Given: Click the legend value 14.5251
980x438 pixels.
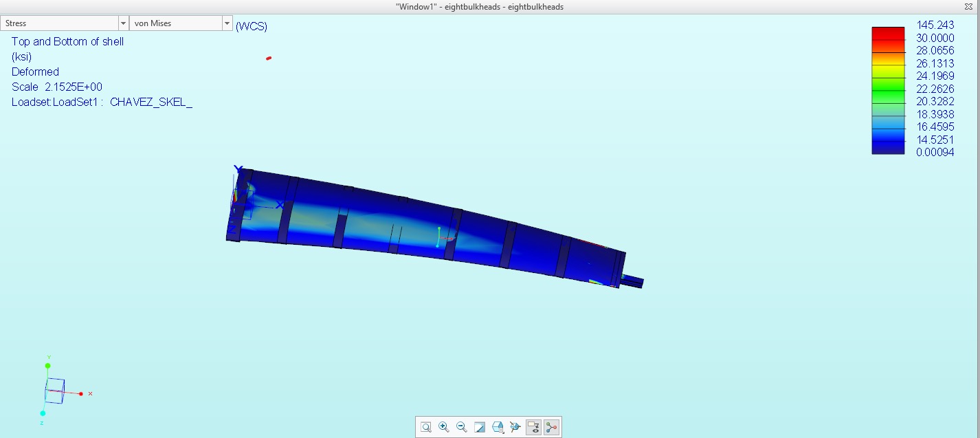Looking at the screenshot, I should 935,140.
